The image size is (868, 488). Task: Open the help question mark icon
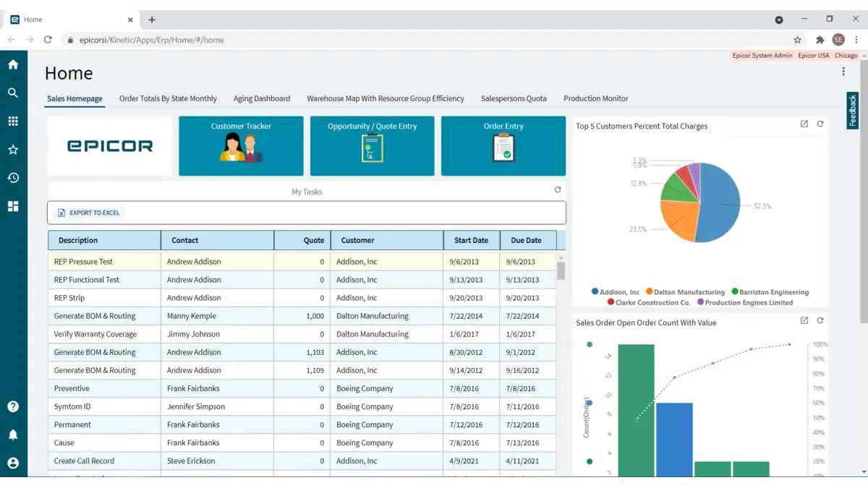tap(13, 406)
